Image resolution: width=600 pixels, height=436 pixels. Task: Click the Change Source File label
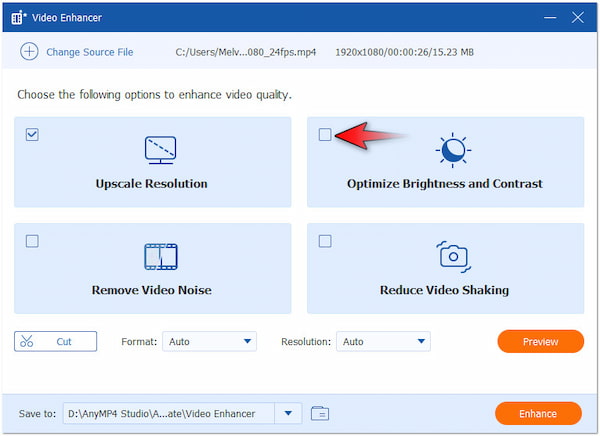point(89,52)
